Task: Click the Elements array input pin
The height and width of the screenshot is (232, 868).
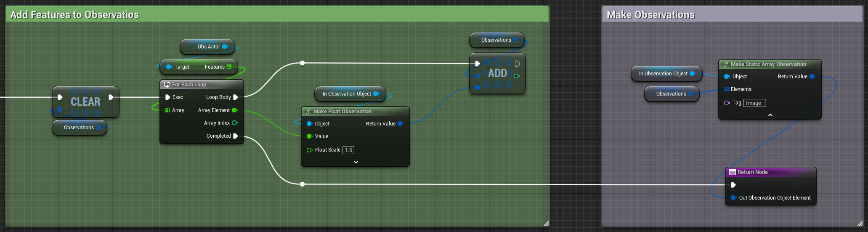Action: pos(726,89)
